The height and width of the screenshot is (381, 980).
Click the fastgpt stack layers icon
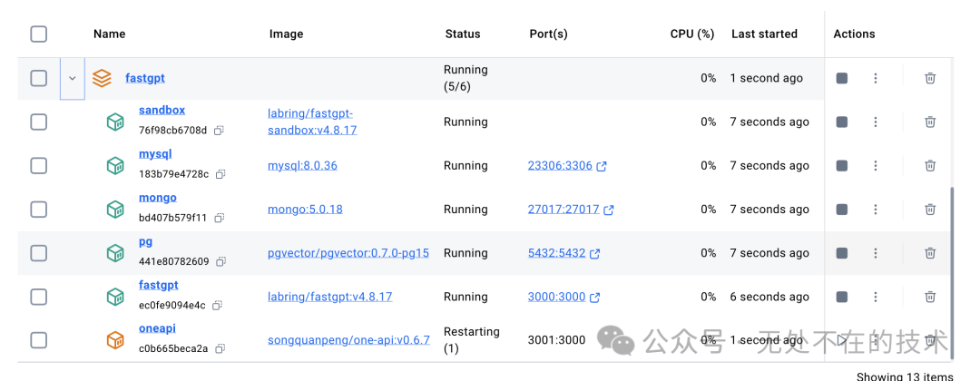[x=102, y=78]
